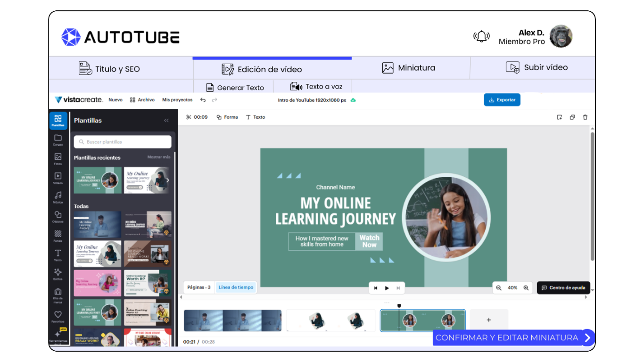This screenshot has height=362, width=644.
Task: Click the notification bell icon
Action: click(x=481, y=36)
